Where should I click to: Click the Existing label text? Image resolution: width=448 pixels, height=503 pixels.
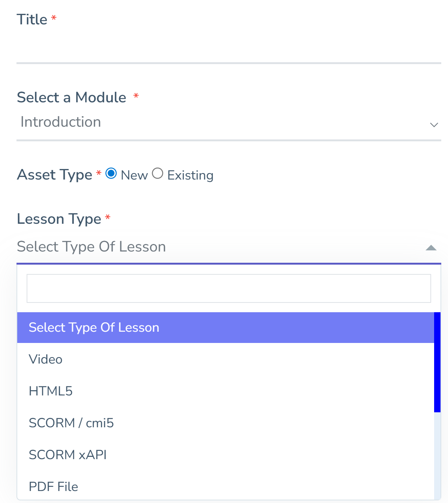pyautogui.click(x=190, y=175)
